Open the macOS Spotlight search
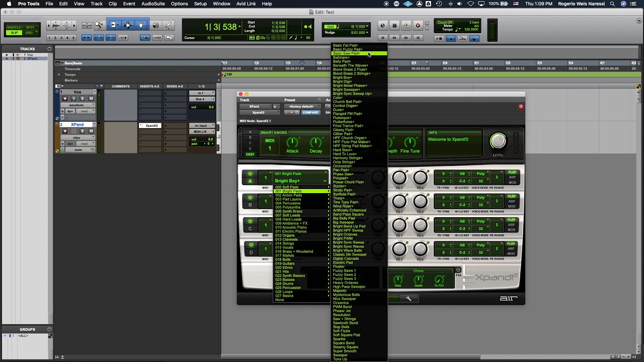644x362 pixels. [612, 4]
